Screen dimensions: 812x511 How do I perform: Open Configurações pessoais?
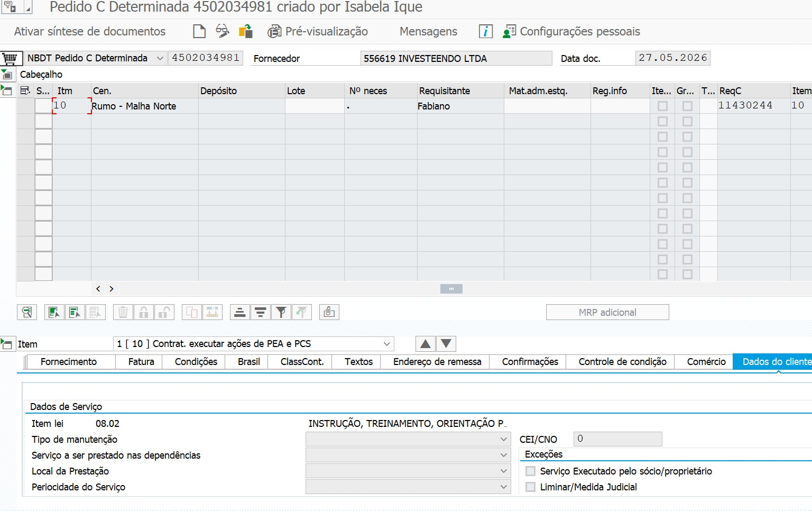point(571,31)
